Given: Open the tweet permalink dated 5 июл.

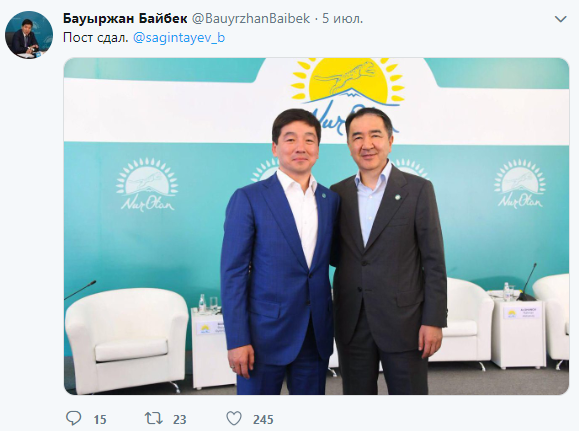Looking at the screenshot, I should point(342,18).
